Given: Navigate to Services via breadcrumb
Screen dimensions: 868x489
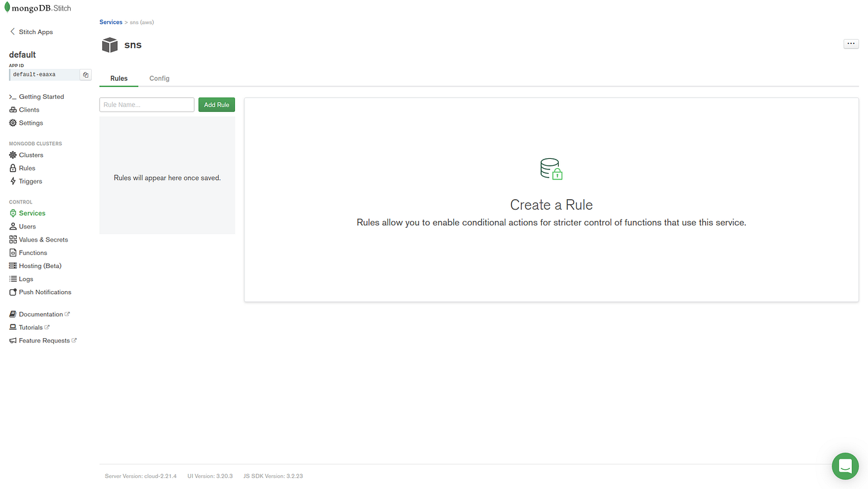Looking at the screenshot, I should point(110,22).
